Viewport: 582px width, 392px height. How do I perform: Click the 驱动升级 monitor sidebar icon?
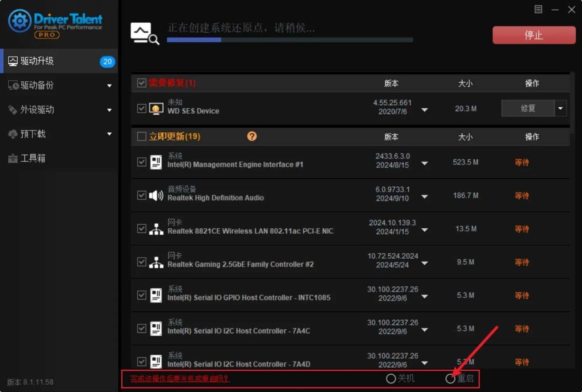coord(13,61)
